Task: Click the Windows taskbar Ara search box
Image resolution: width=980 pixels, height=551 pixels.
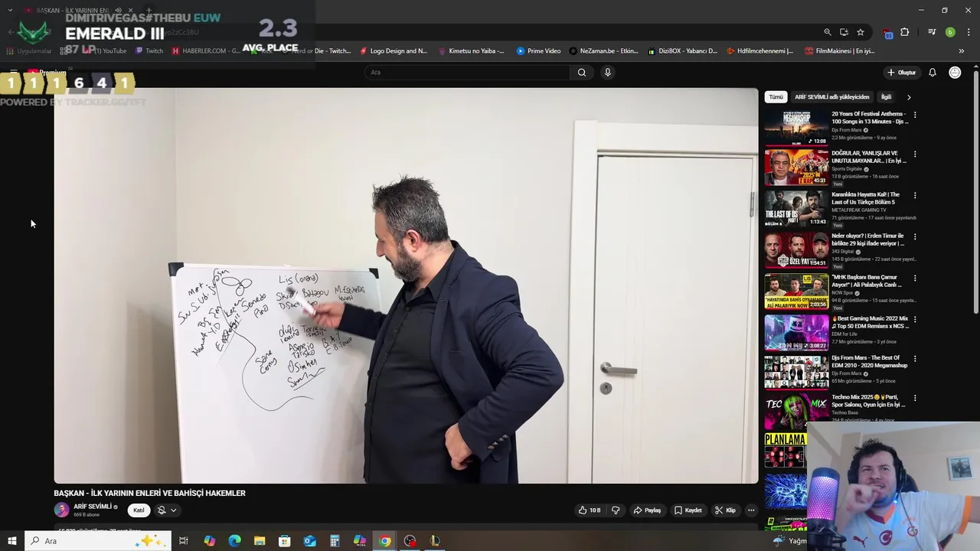Action: (97, 541)
